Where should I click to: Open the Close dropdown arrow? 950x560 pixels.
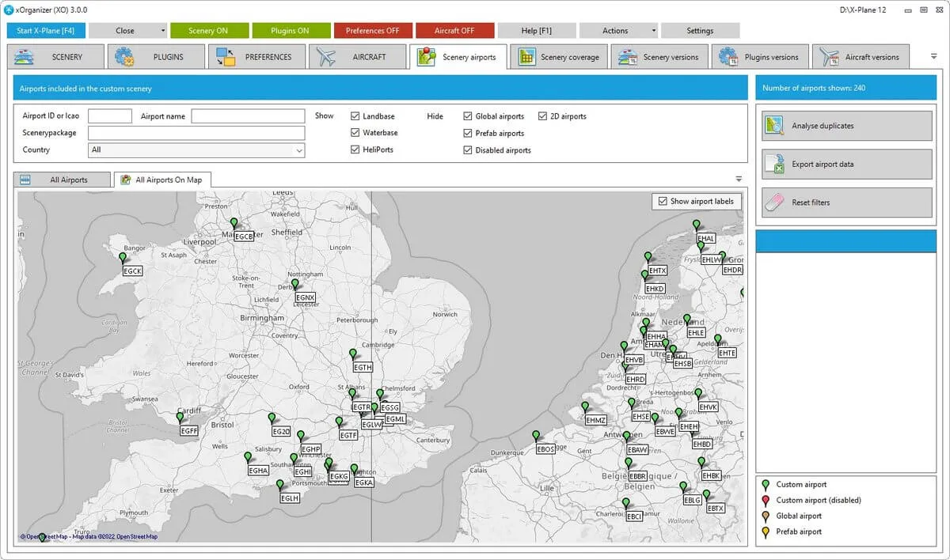click(162, 31)
